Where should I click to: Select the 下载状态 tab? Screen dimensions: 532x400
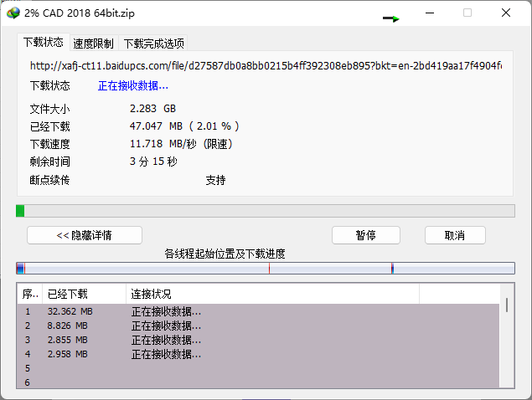[x=43, y=43]
